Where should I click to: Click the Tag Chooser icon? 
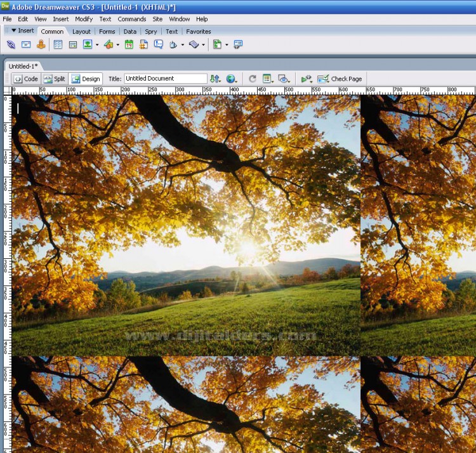[238, 44]
